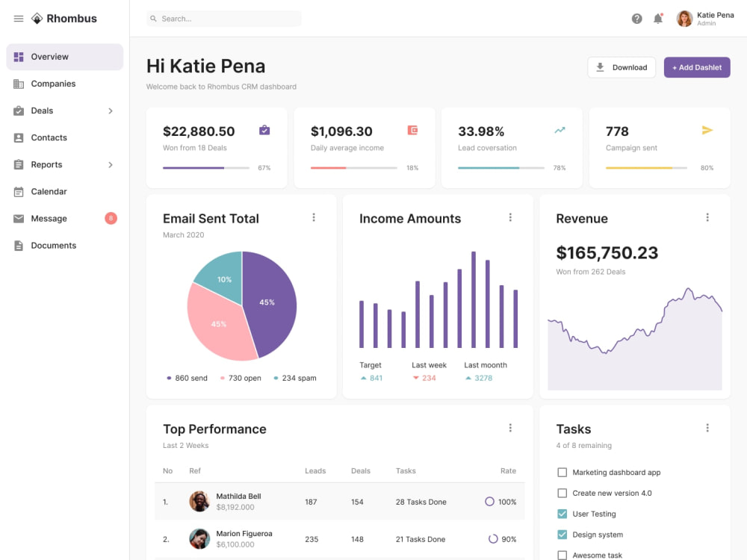The image size is (747, 560).
Task: Click the 730 open legend item
Action: pyautogui.click(x=241, y=378)
